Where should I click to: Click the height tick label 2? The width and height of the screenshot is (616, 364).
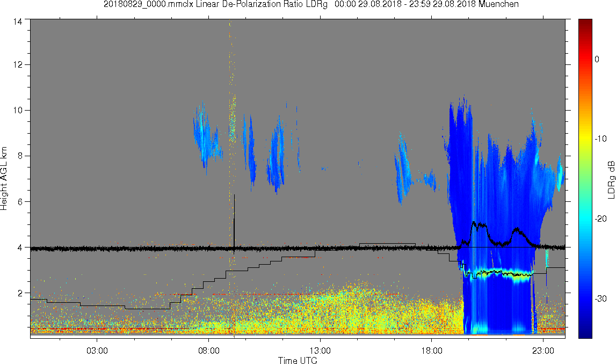point(20,293)
